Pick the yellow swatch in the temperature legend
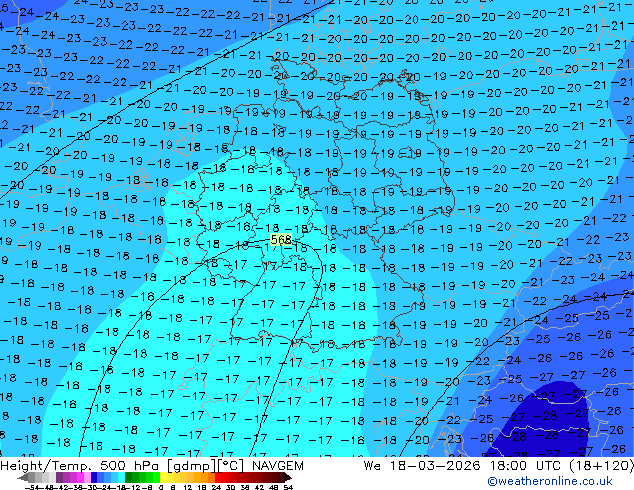The height and width of the screenshot is (490, 634). tap(163, 477)
